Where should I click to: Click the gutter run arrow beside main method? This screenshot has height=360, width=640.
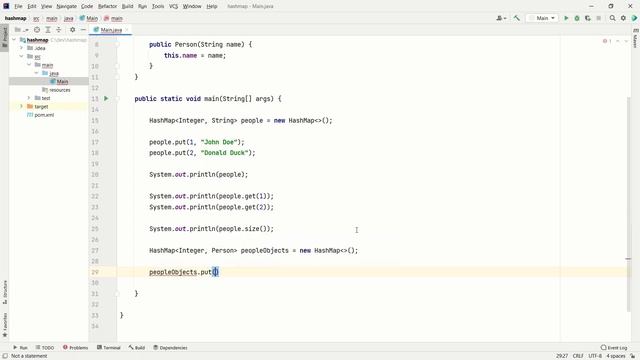(x=106, y=98)
